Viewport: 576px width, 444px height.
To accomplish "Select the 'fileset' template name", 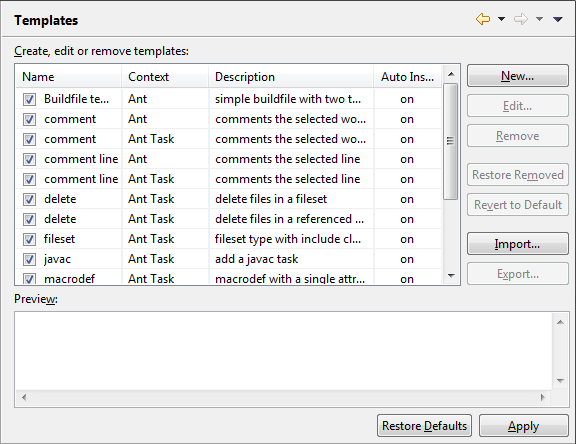I will pos(60,239).
